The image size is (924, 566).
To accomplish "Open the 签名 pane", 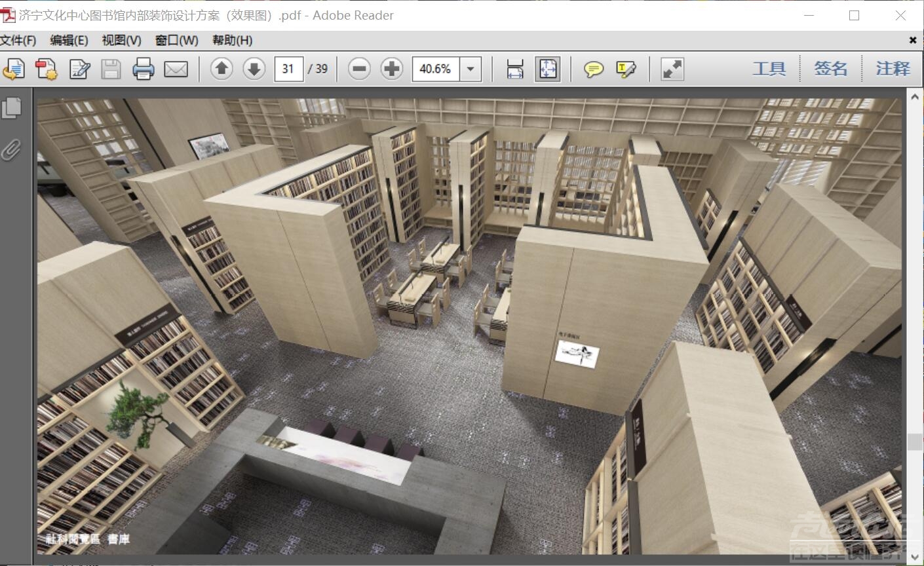I will [x=830, y=69].
